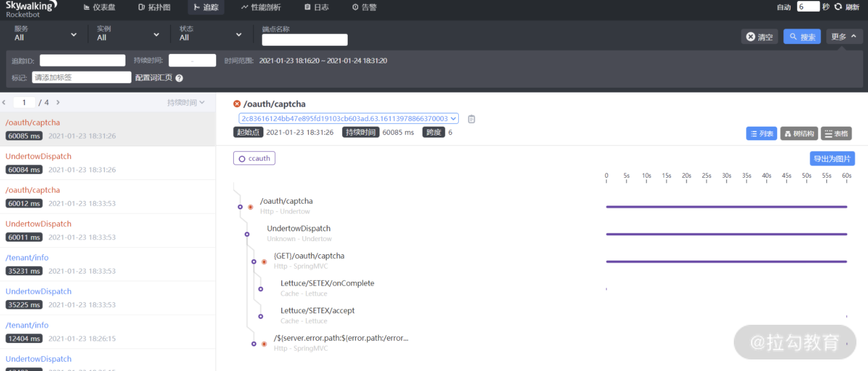The width and height of the screenshot is (868, 371).
Task: Open the trace ID selector dropdown
Action: [348, 119]
